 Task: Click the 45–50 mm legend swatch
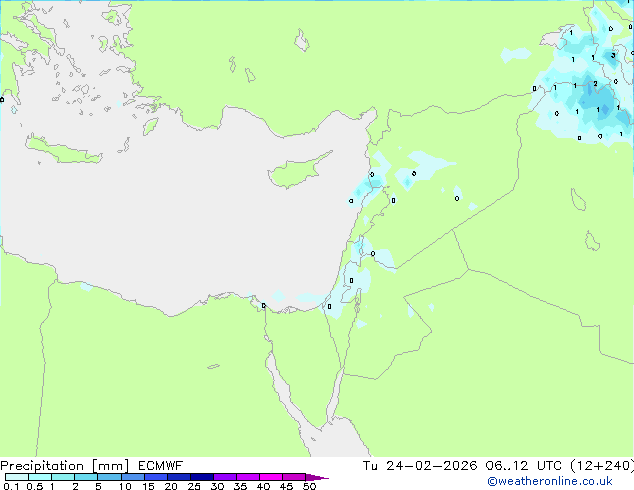coord(294,477)
